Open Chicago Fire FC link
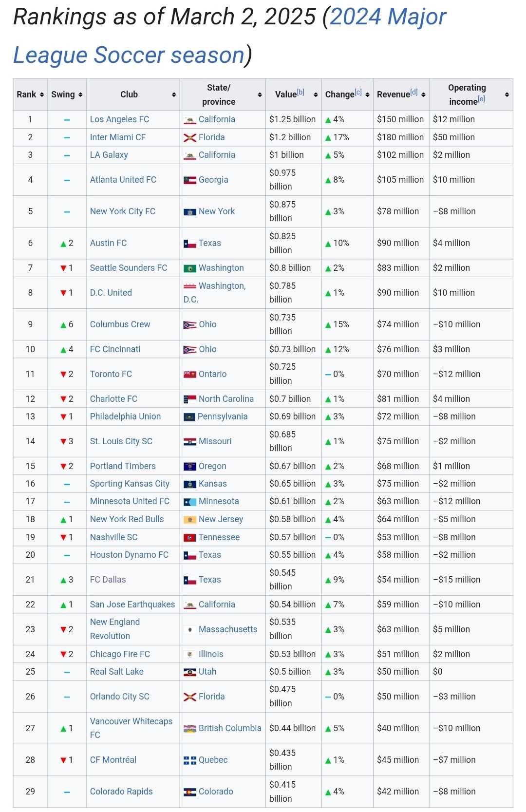 point(120,654)
